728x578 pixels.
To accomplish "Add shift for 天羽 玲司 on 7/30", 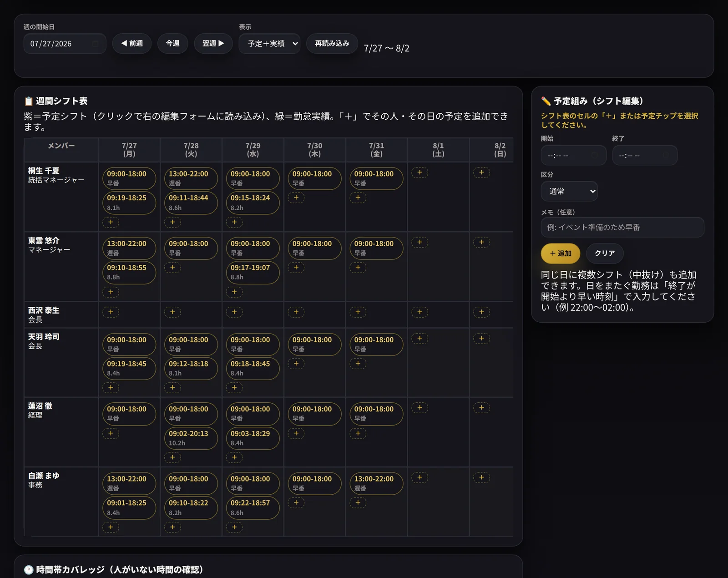I will click(296, 363).
